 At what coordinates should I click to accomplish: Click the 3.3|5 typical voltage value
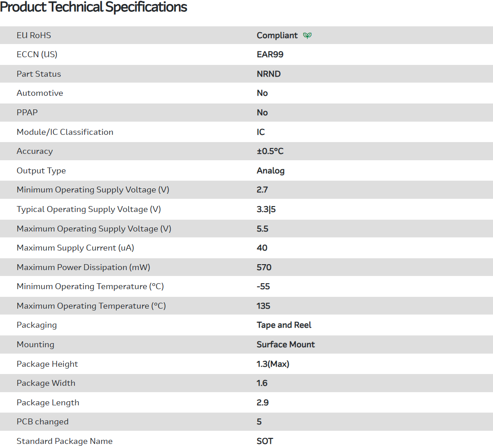[266, 209]
